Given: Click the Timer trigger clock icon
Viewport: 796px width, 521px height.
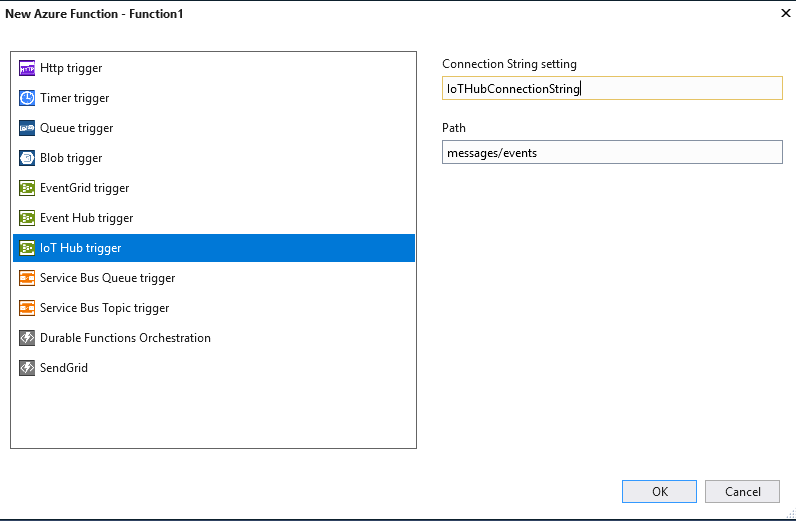Looking at the screenshot, I should (x=27, y=98).
